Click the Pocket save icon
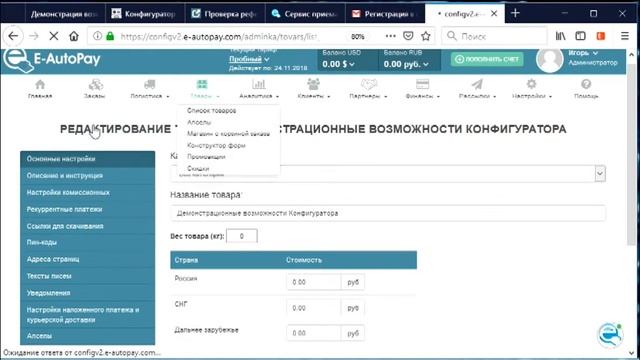 tap(408, 36)
